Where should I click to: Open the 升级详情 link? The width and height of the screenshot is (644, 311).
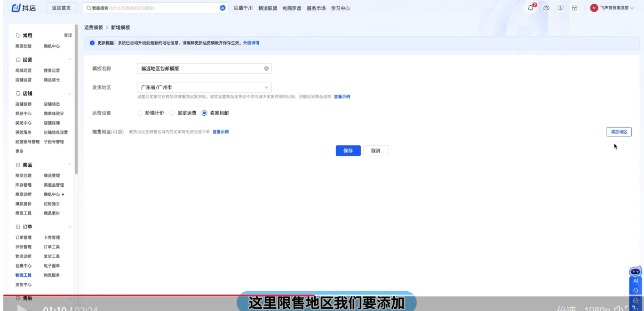click(251, 43)
